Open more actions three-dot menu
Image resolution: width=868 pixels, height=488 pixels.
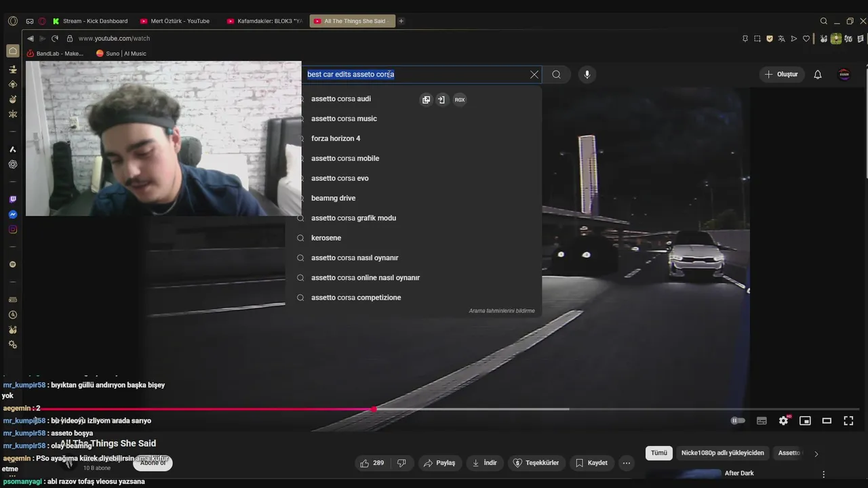coord(627,463)
